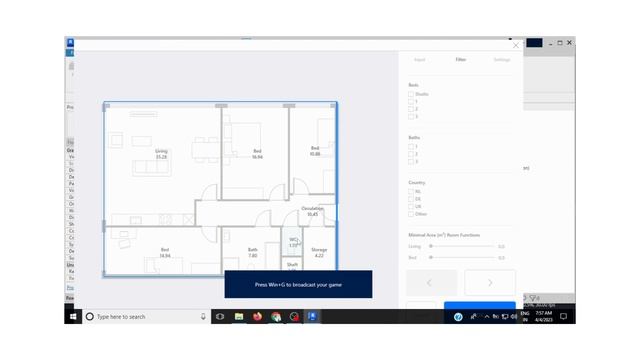The height and width of the screenshot is (360, 640).
Task: Switch to the Input tab
Action: [419, 60]
